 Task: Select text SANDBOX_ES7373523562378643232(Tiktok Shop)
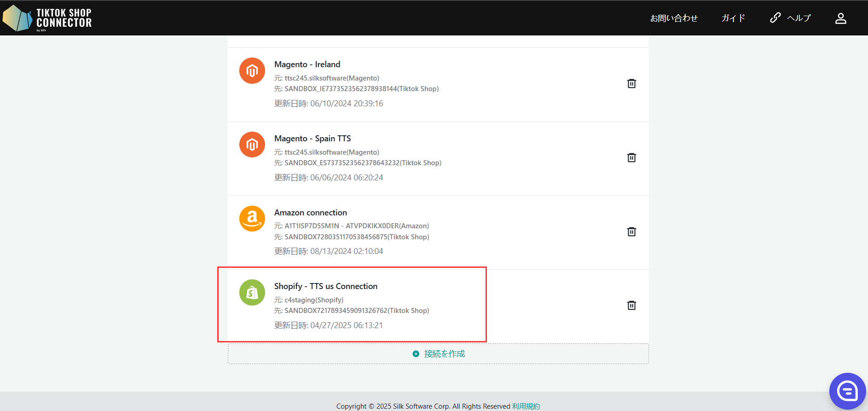click(x=363, y=163)
